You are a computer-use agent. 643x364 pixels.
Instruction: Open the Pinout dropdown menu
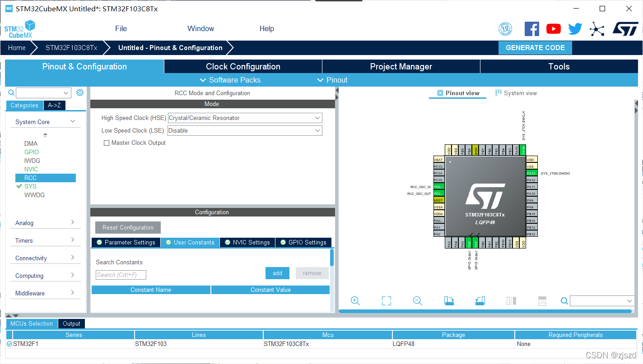point(332,80)
